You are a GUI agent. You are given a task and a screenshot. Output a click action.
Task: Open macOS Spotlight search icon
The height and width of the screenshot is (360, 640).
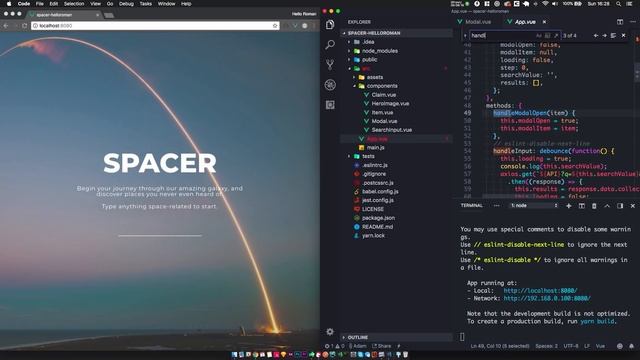(x=619, y=4)
